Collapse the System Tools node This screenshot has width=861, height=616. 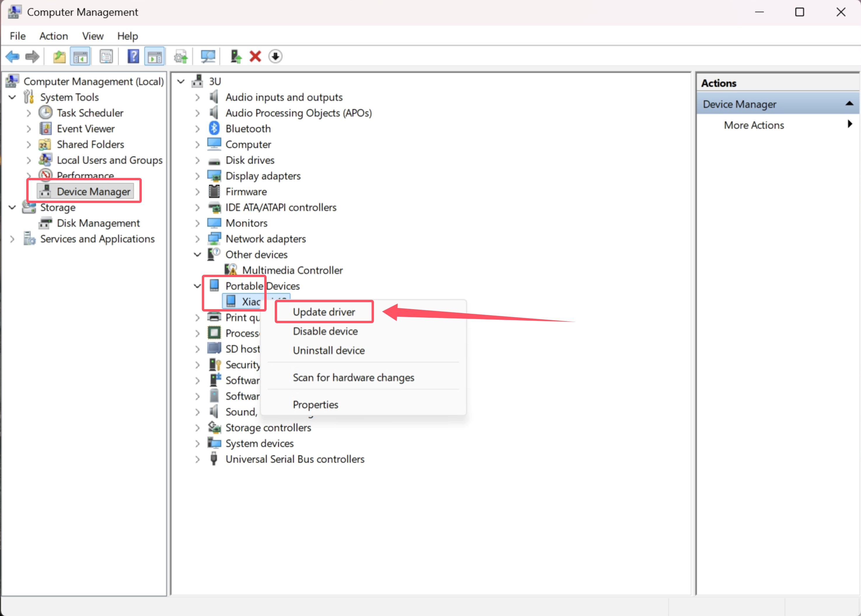[12, 97]
